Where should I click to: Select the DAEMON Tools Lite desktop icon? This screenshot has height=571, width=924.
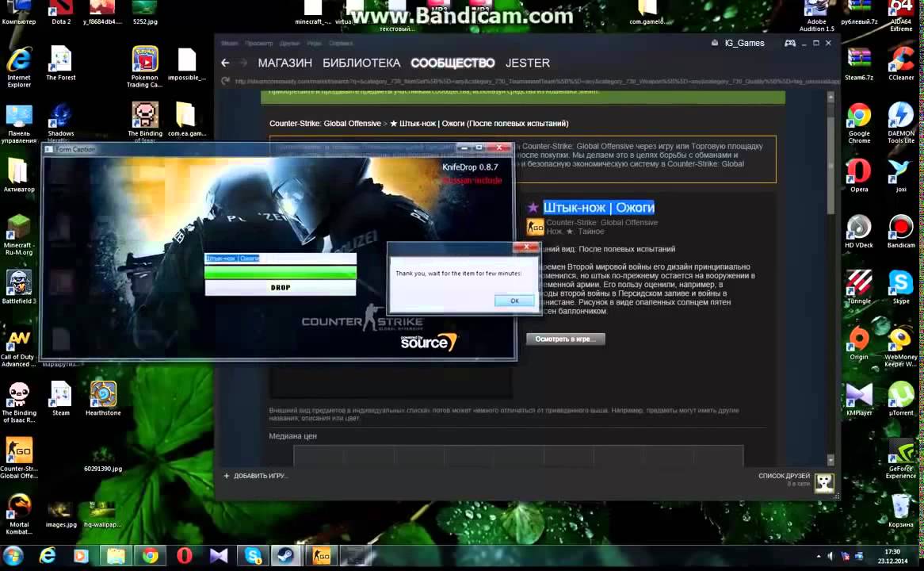(901, 123)
